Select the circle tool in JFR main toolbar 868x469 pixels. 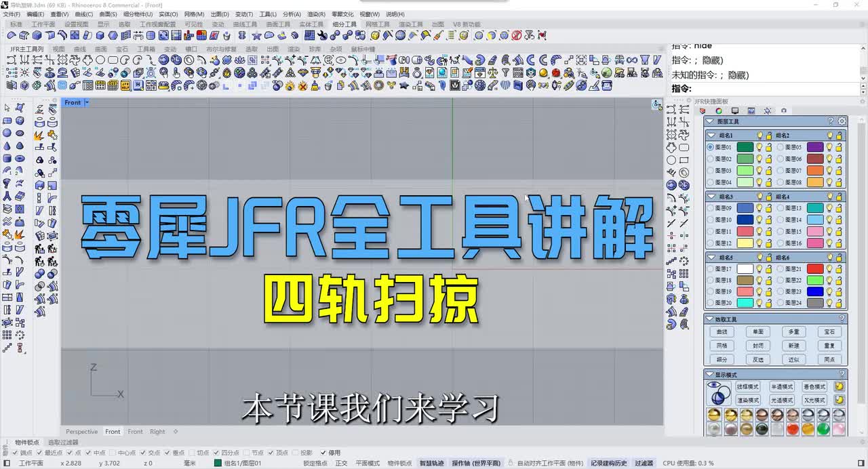click(x=100, y=60)
